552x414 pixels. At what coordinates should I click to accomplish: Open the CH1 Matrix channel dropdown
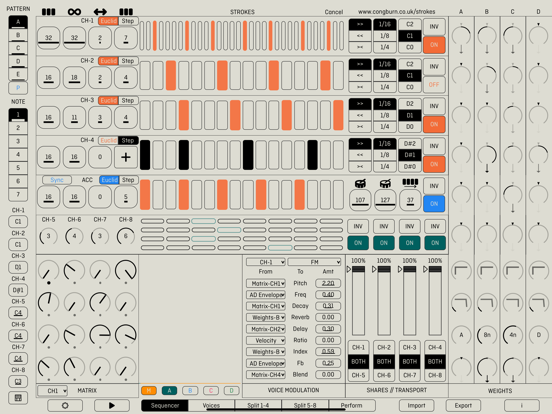pyautogui.click(x=52, y=391)
